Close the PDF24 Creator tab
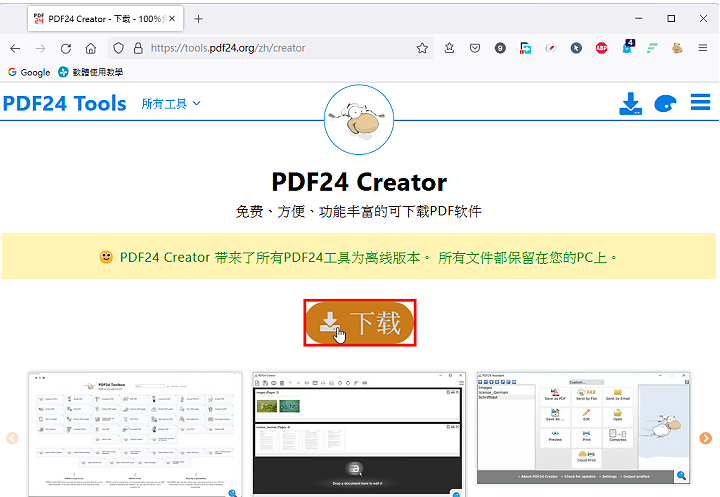 (172, 19)
